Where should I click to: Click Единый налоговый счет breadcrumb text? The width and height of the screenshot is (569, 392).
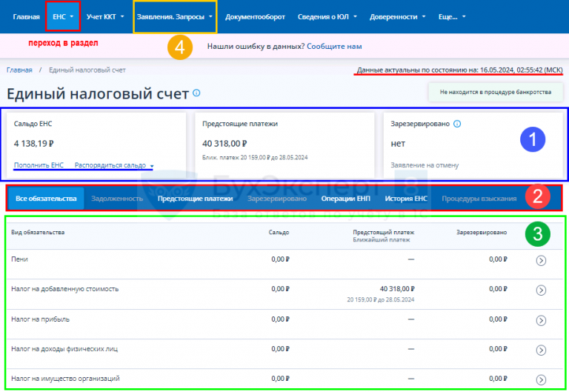click(87, 70)
